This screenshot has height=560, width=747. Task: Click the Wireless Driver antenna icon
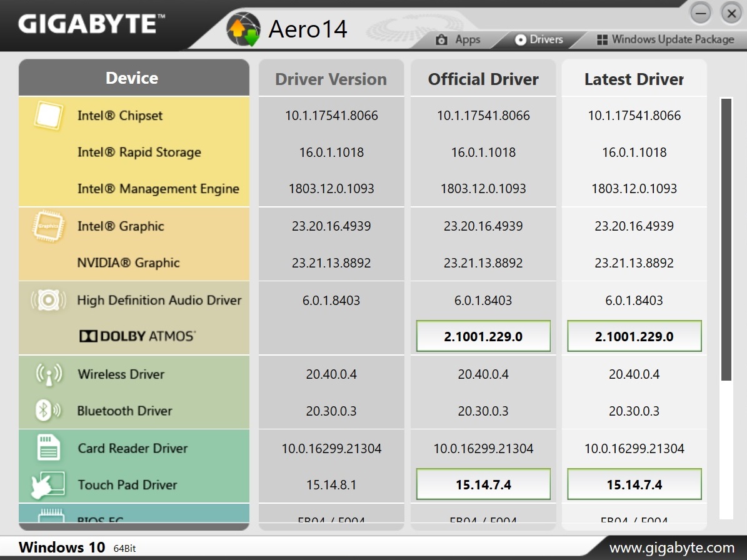[x=49, y=374]
